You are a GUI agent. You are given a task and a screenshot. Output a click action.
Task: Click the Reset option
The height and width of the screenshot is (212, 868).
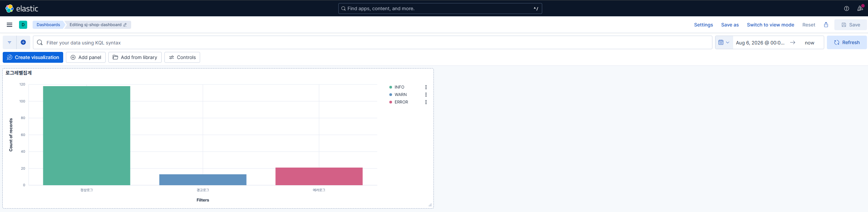click(x=809, y=25)
